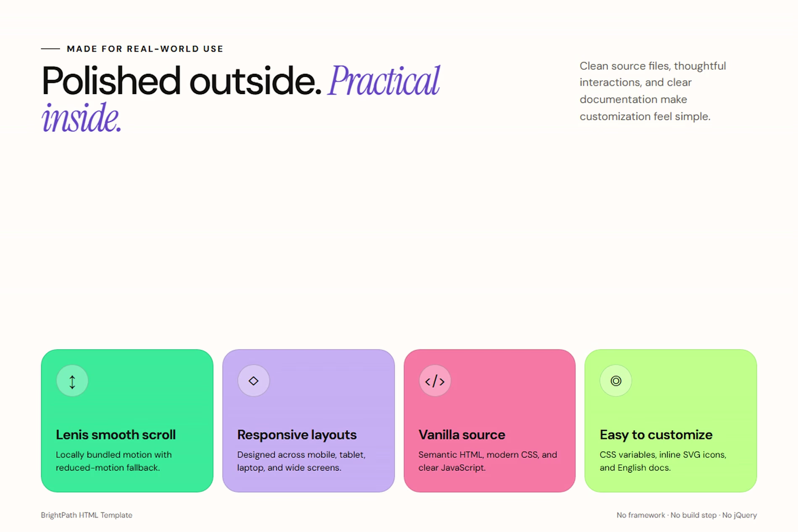Click the BrightPath HTML Template footer text
This screenshot has height=532, width=798.
click(x=87, y=515)
